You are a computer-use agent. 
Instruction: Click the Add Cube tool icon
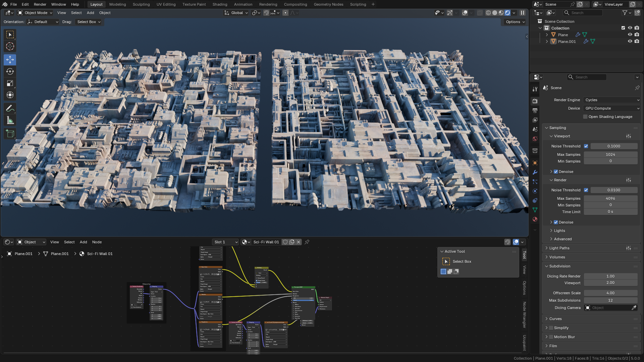tap(10, 134)
